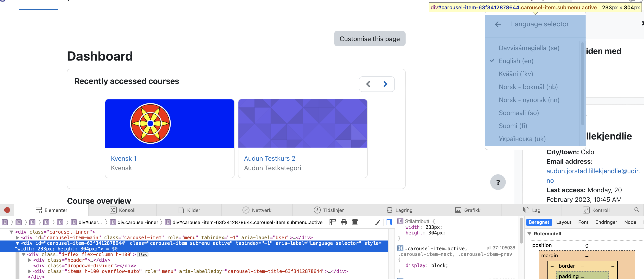Toggle appearance icon in inspector toolbar
The image size is (644, 279).
[355, 222]
